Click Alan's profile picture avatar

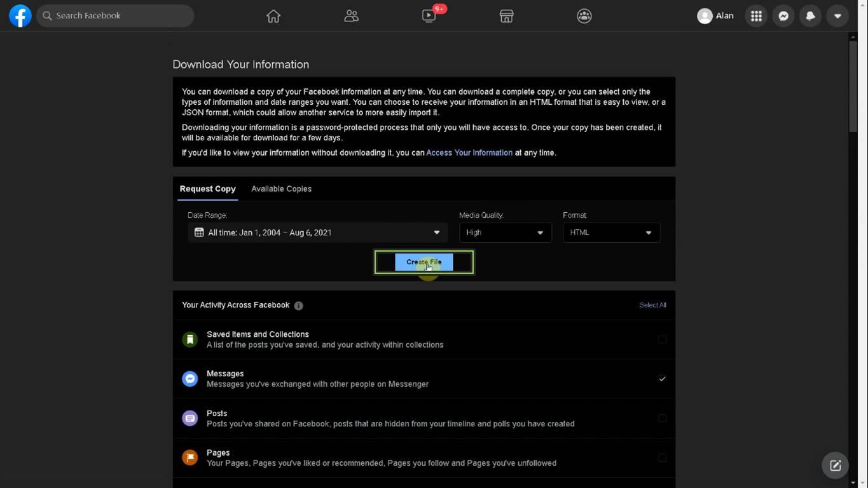[705, 16]
